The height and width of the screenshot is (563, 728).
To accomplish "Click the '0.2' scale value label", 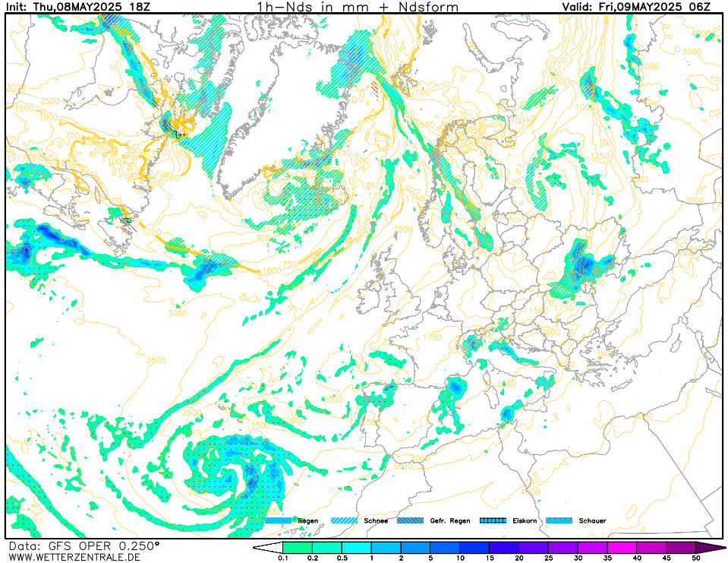I will (313, 558).
